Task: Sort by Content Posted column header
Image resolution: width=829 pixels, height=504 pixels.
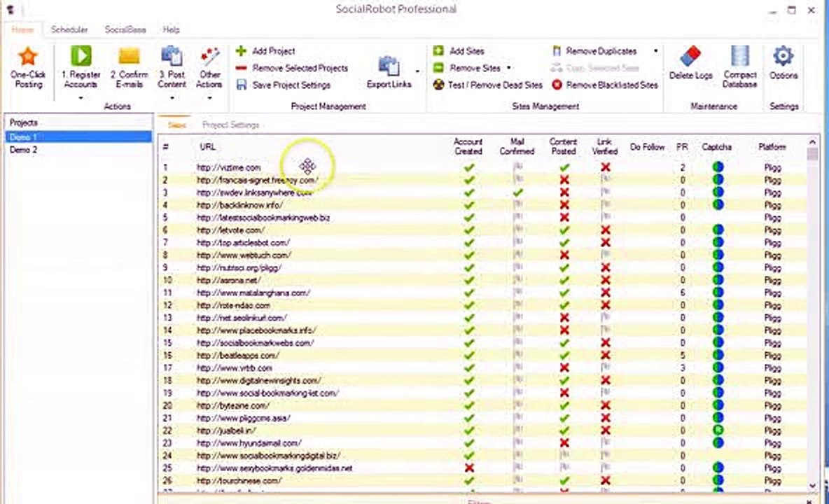Action: 563,146
